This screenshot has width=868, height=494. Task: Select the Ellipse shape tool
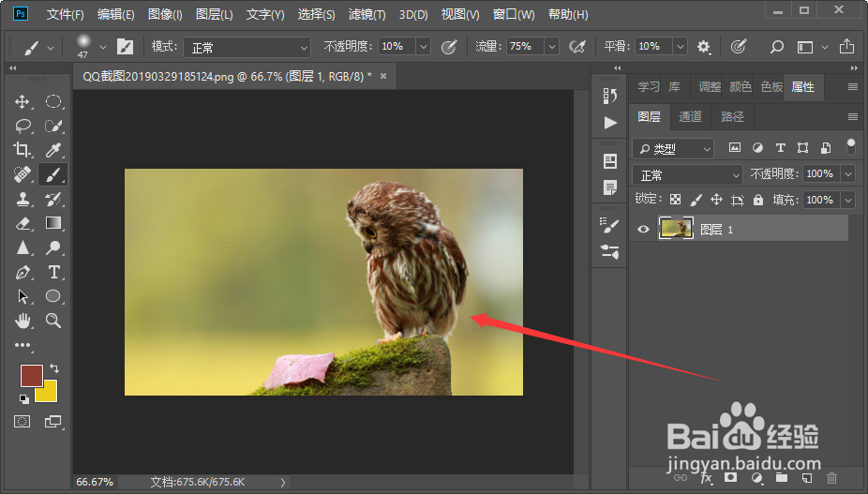[53, 296]
